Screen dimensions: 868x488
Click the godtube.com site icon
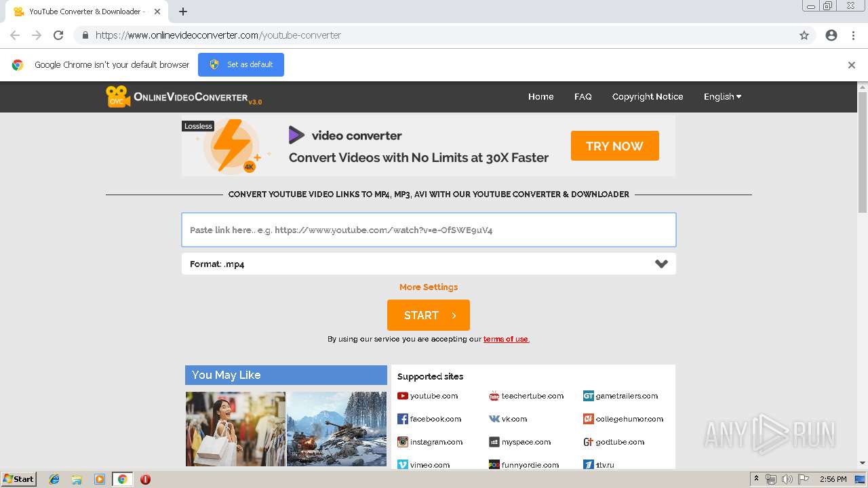(x=589, y=442)
